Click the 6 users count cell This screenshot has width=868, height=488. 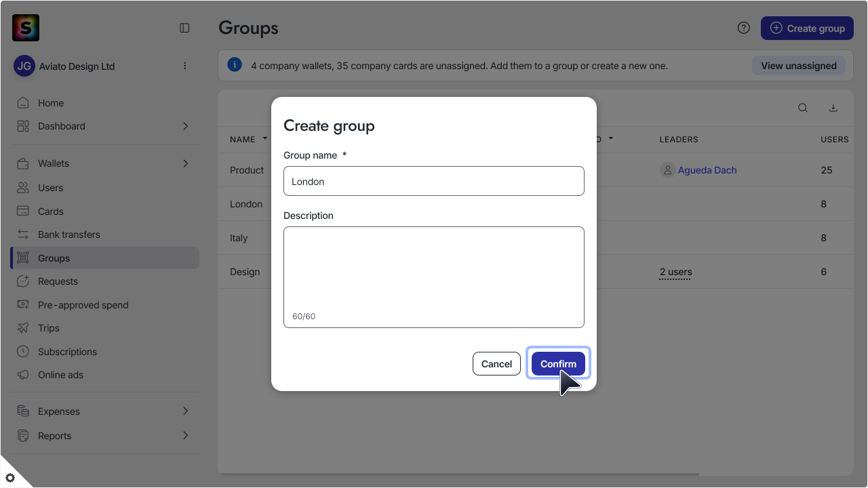(824, 272)
